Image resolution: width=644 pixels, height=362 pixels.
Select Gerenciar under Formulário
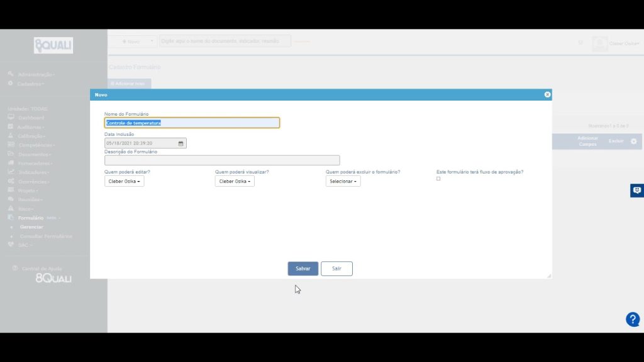point(31,227)
